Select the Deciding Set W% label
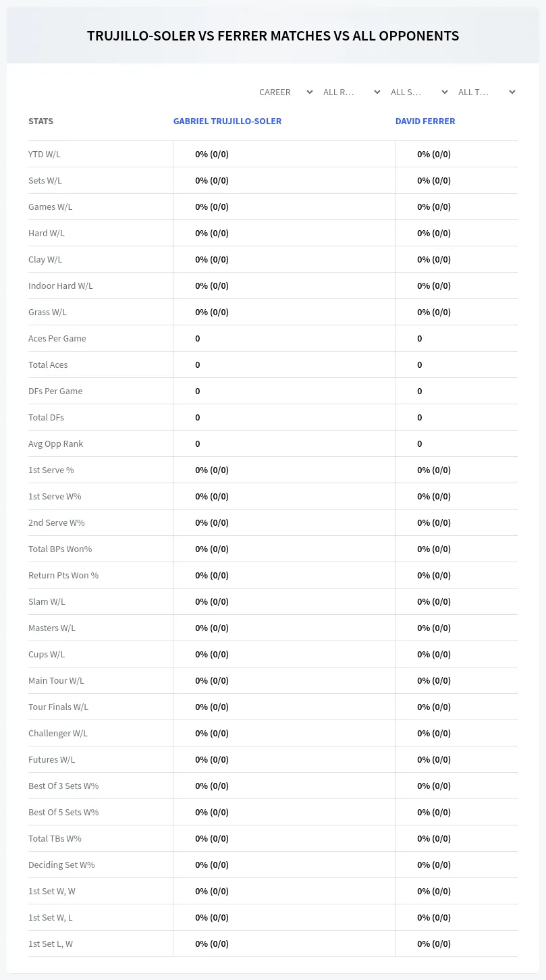 [x=61, y=865]
